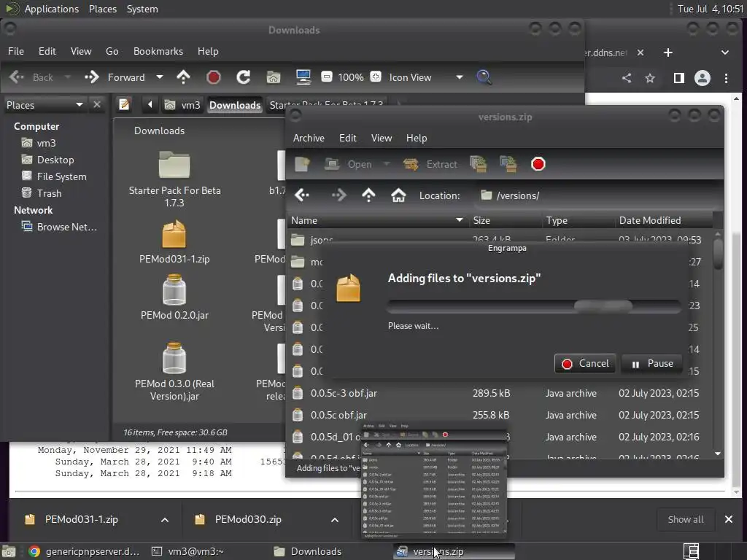Select 0.0.5c obf.jar row
Image resolution: width=747 pixels, height=560 pixels.
pos(500,415)
